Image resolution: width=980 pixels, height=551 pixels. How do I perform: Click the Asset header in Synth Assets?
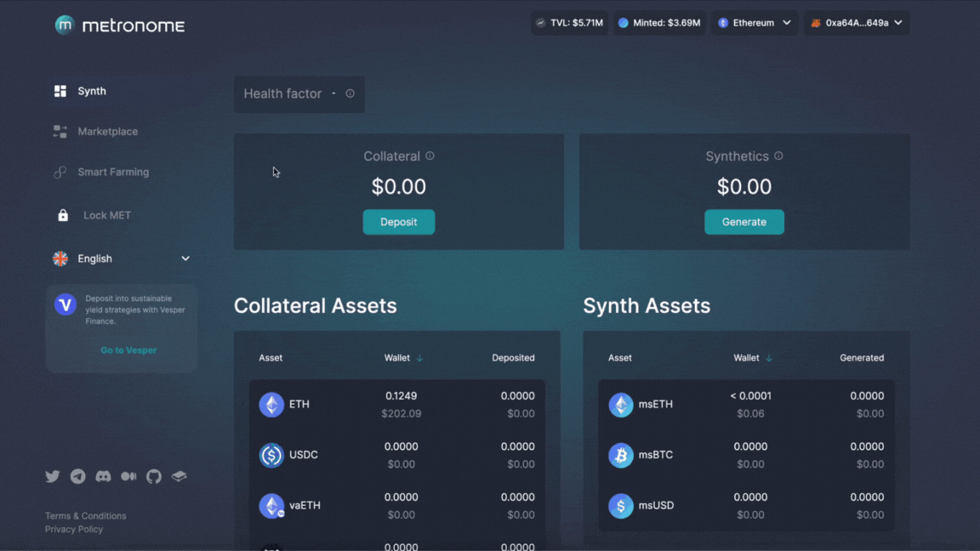[x=620, y=358]
